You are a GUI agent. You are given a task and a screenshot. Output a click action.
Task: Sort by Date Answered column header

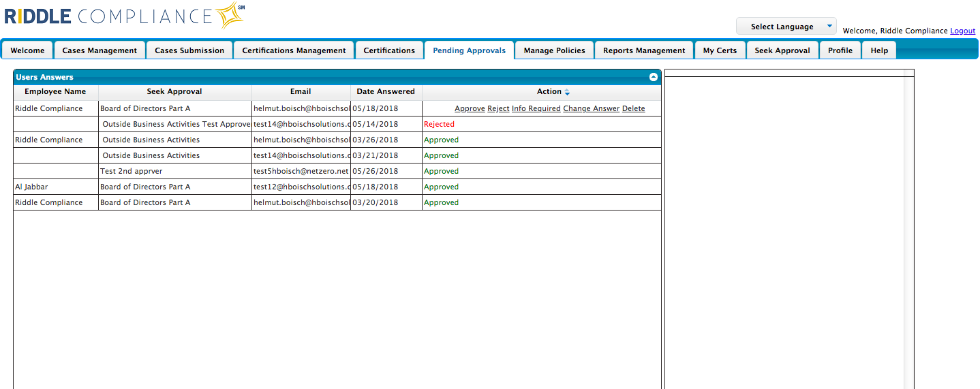[x=386, y=92]
